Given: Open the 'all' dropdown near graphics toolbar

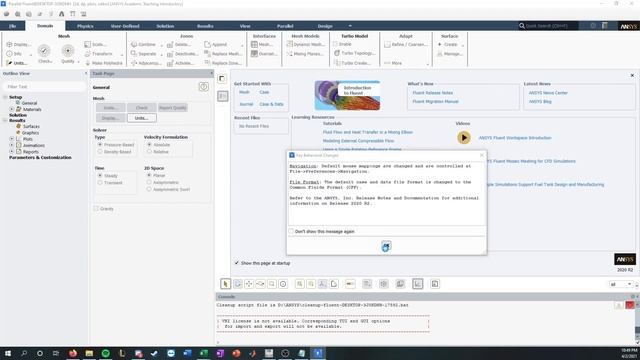Looking at the screenshot, I should [620, 284].
